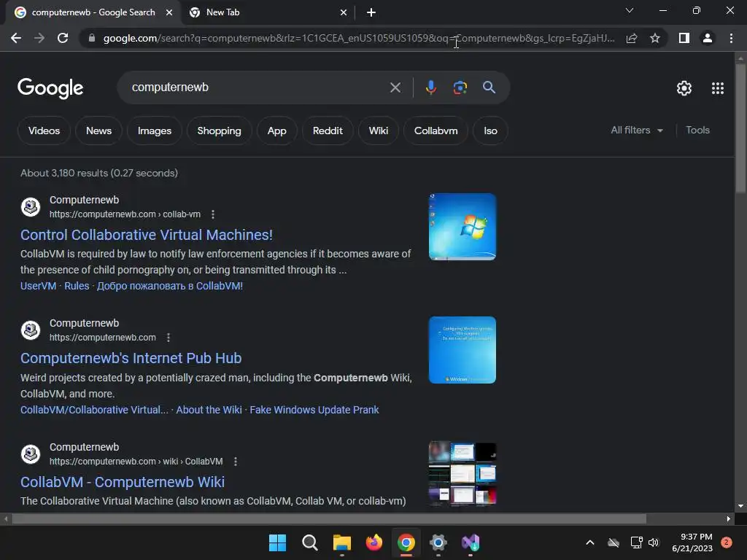Click the horizontal scrollbar at bottom

tap(329, 518)
